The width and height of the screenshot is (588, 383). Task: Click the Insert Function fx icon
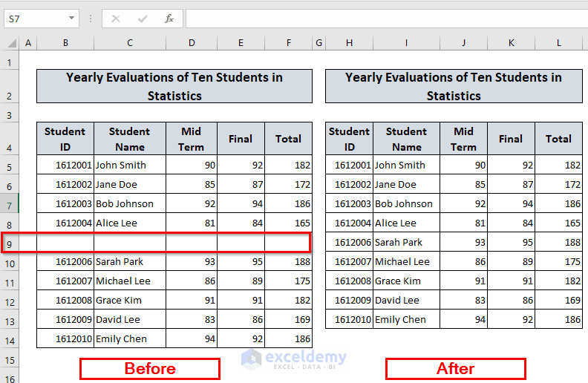(169, 19)
